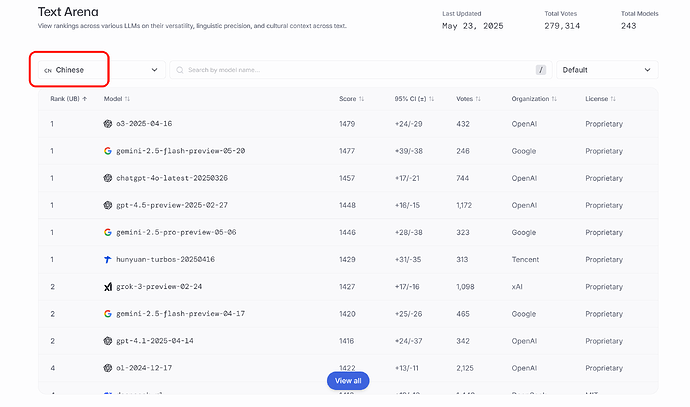Open the Default style dropdown

point(607,70)
